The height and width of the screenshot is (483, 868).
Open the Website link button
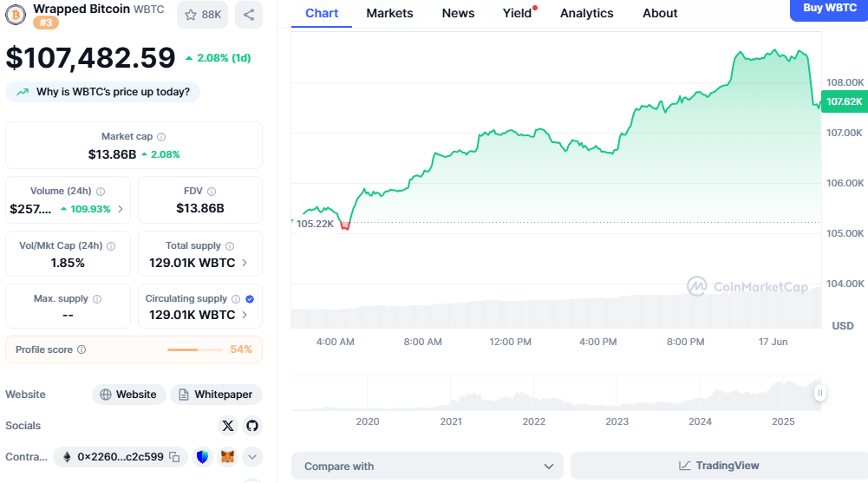(x=128, y=395)
